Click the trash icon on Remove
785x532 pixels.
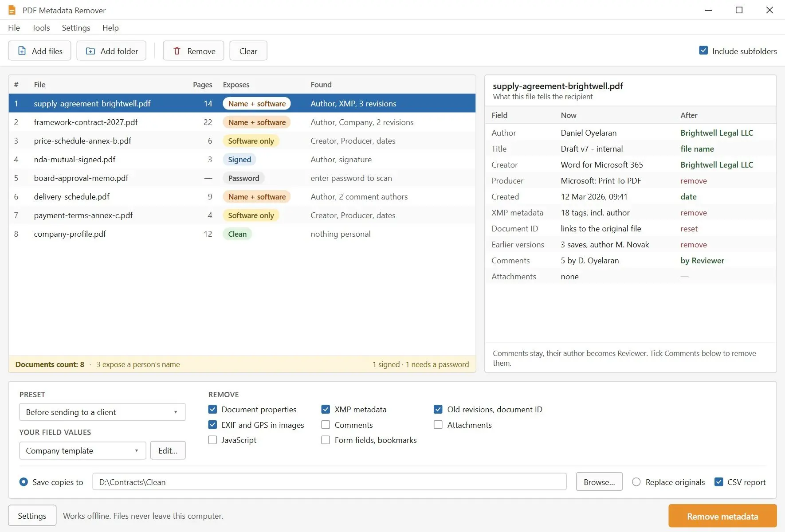(x=177, y=51)
